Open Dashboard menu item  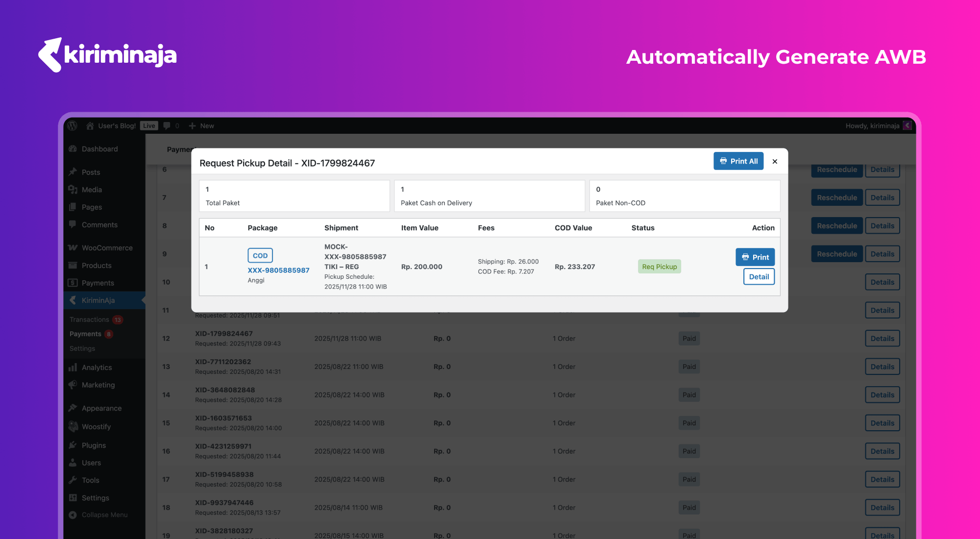coord(104,149)
